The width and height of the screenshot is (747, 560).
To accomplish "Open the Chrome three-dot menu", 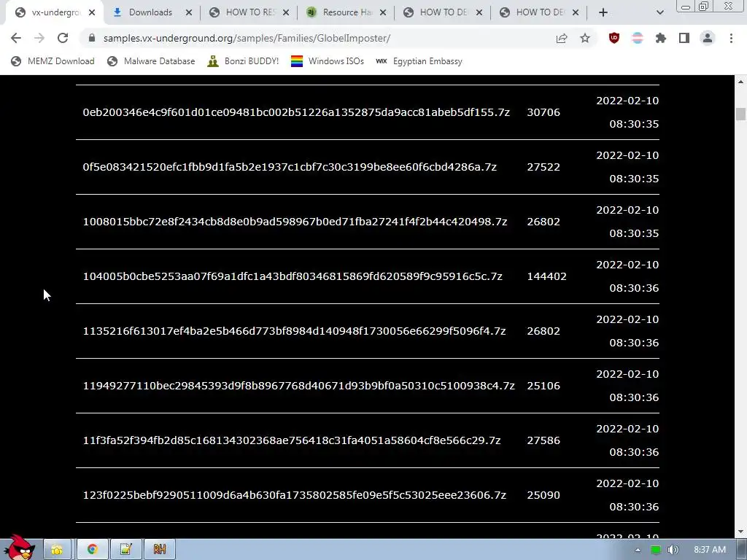I will [731, 38].
